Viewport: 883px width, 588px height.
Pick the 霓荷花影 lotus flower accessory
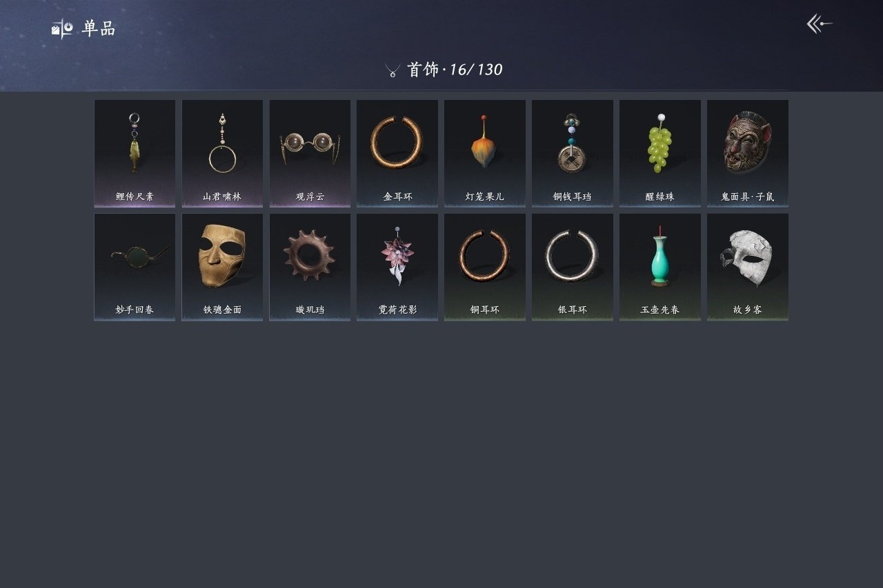(x=397, y=267)
